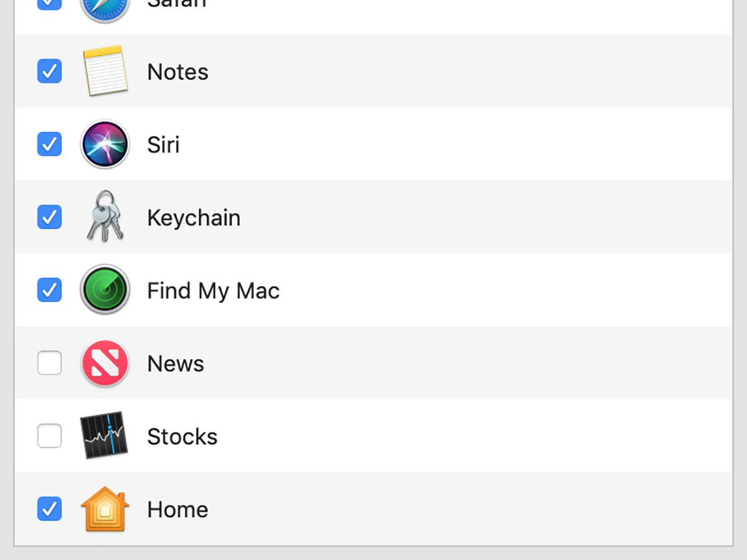This screenshot has height=560, width=747.
Task: Click the Safari compass icon
Action: 105,7
